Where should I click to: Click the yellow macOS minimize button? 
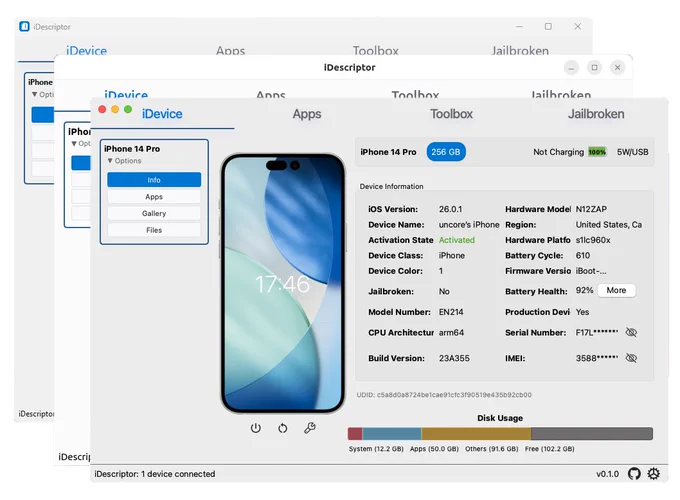pyautogui.click(x=115, y=109)
